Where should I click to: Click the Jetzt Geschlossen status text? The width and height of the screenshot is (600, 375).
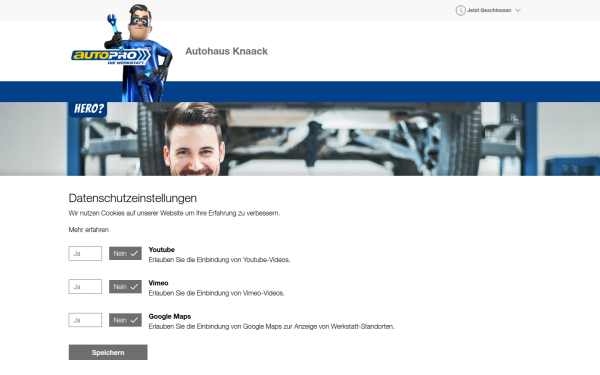(489, 10)
